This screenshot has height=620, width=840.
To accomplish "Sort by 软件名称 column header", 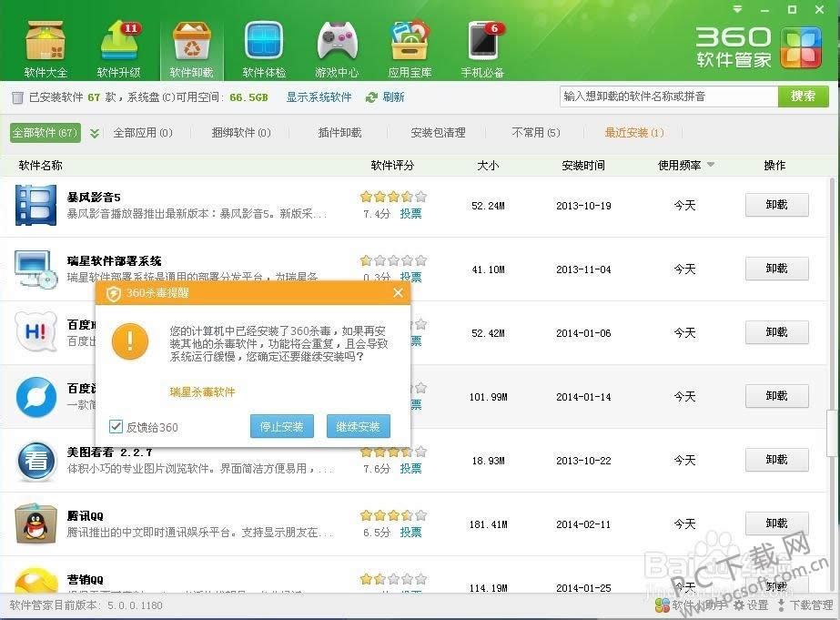I will 41,165.
